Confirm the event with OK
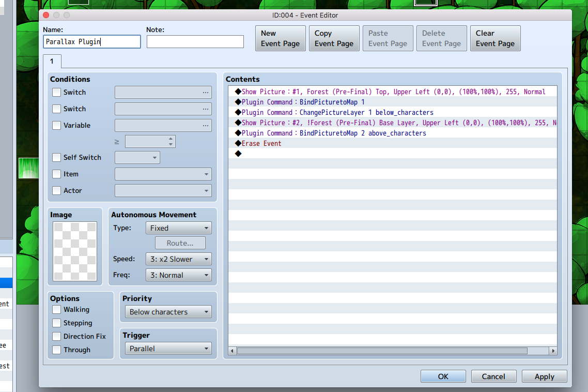Screen dimensions: 588x392 (443, 376)
